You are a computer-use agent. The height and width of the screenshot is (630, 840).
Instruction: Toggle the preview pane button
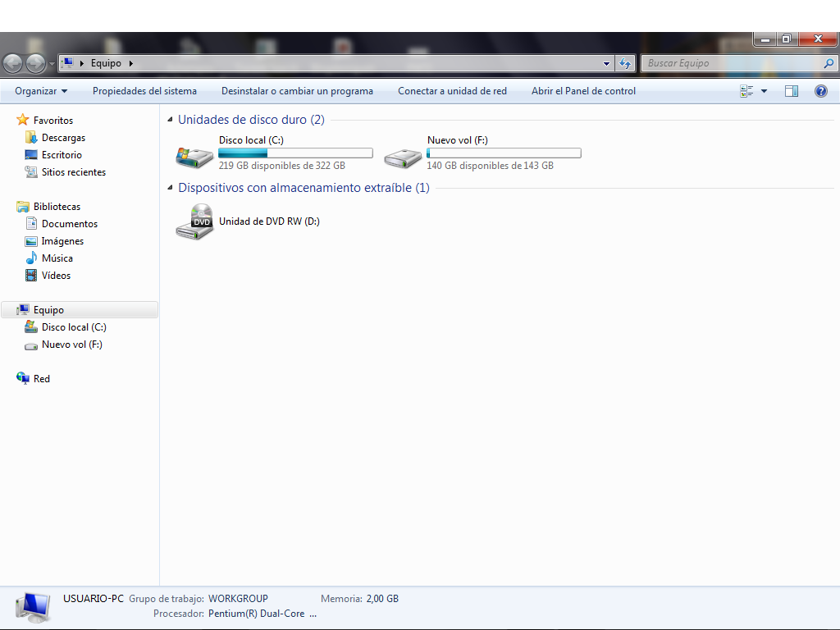(x=792, y=91)
